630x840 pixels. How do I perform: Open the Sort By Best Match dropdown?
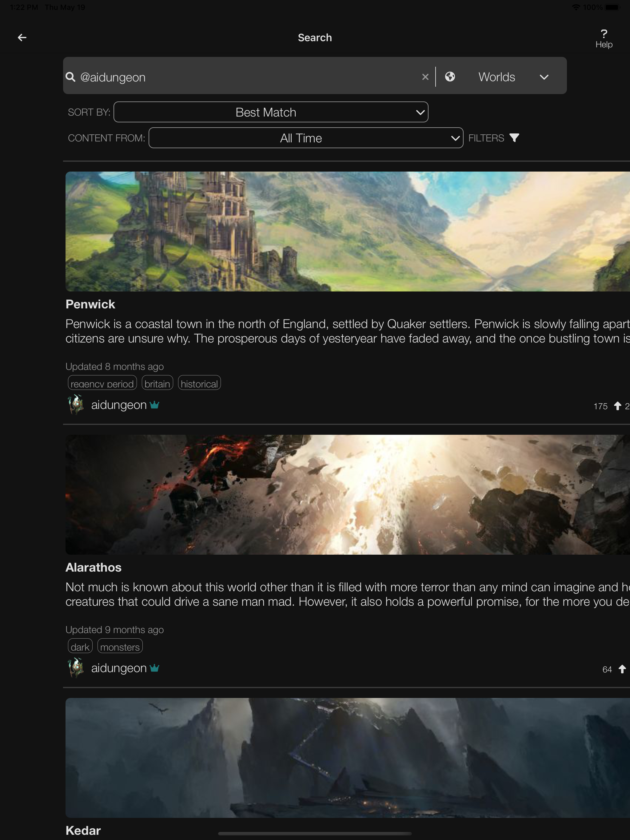(x=271, y=112)
